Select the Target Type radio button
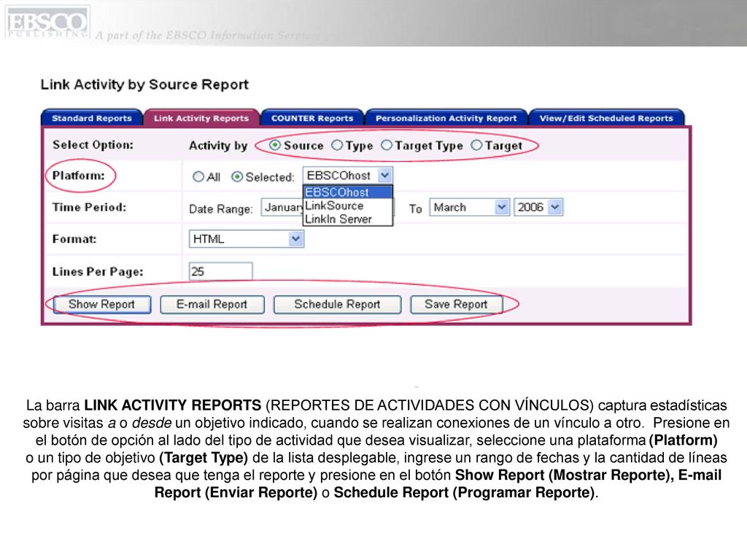This screenshot has height=560, width=747. pos(387,145)
